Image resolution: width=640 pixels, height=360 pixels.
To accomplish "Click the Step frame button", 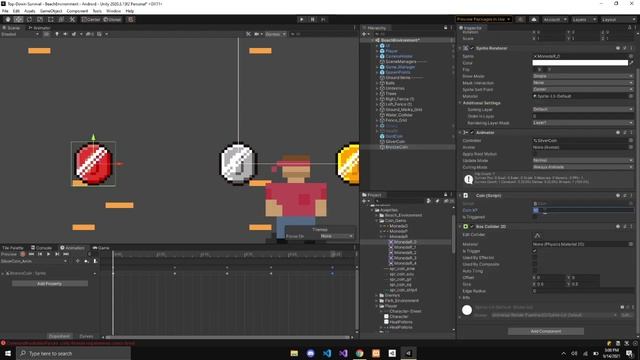I will click(x=323, y=19).
